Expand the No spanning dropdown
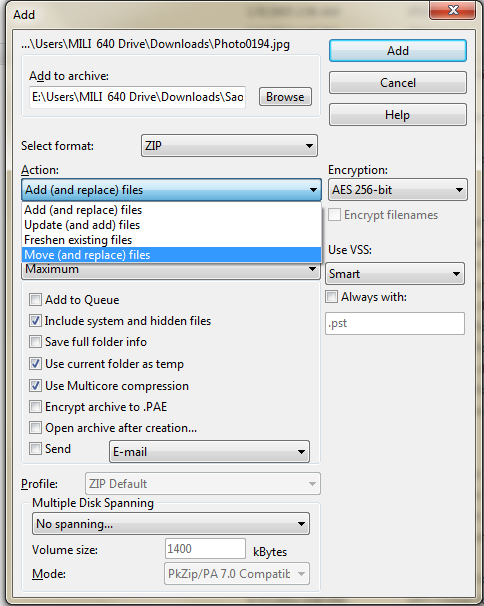The height and width of the screenshot is (606, 484). point(171,524)
